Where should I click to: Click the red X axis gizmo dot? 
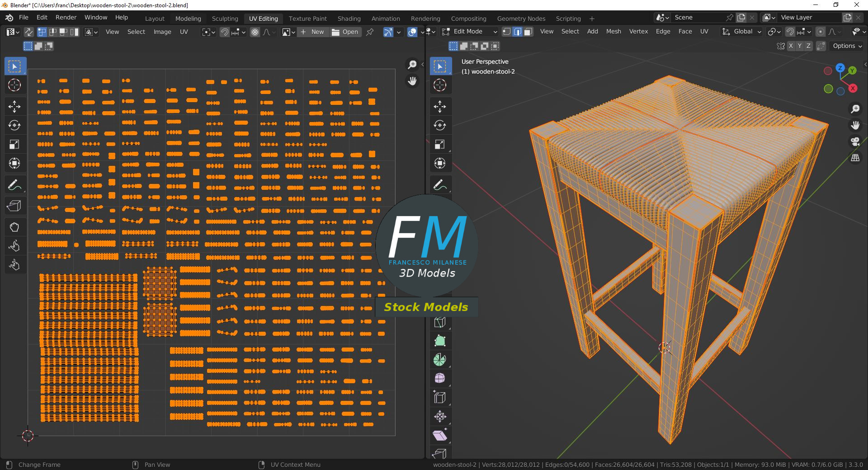pos(853,89)
